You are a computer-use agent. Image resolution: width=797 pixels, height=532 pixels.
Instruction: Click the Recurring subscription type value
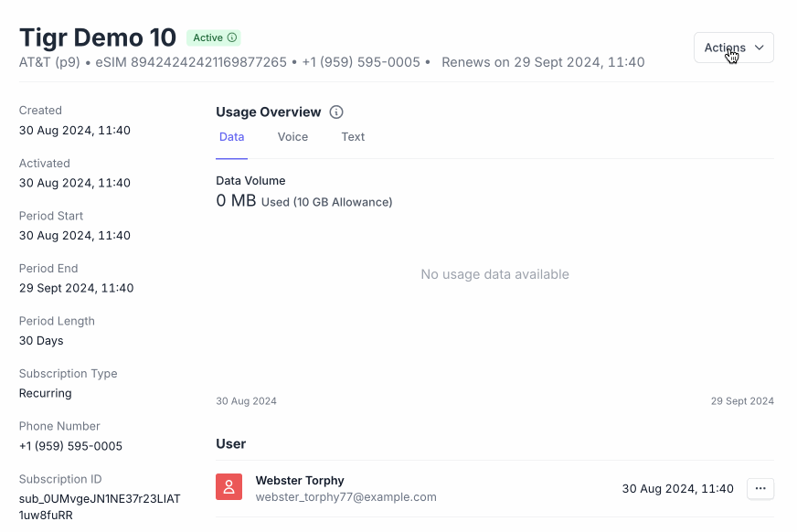(46, 393)
